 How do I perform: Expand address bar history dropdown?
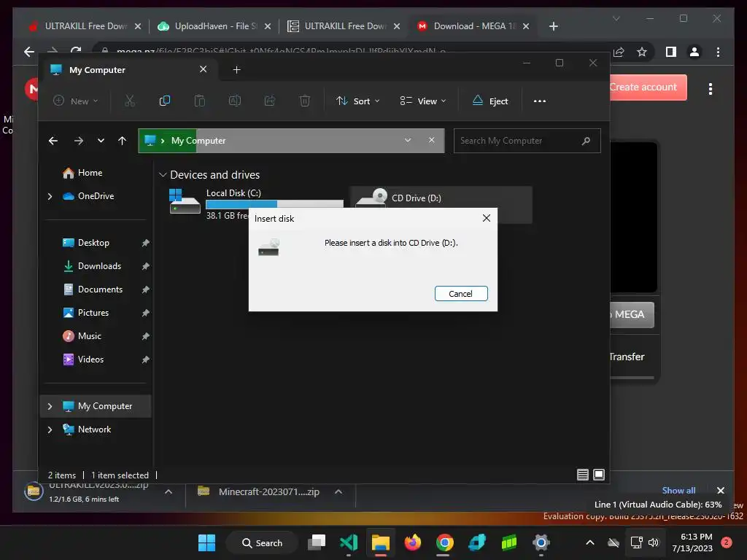point(408,141)
